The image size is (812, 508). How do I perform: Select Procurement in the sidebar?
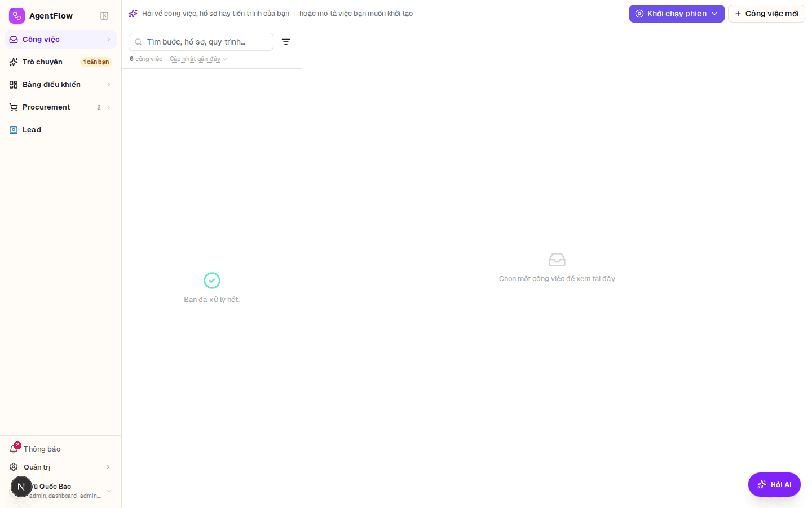coord(60,107)
